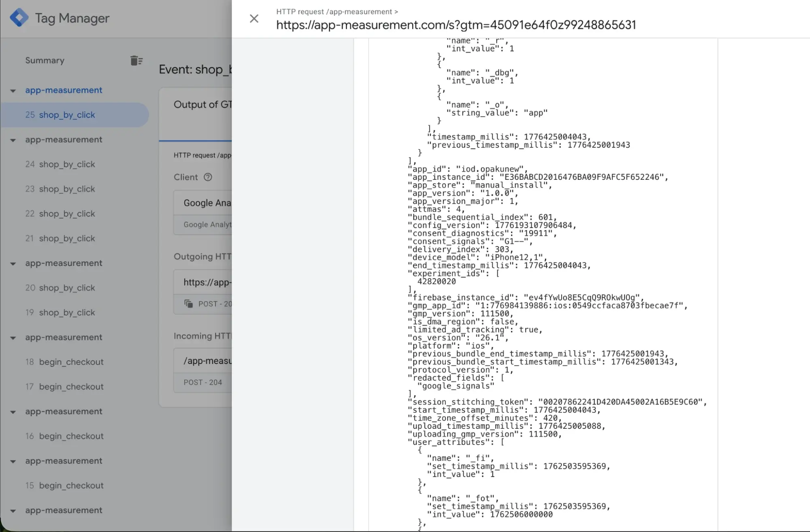The height and width of the screenshot is (532, 810).
Task: Collapse app-measurement group above 25 shop_by_click
Action: tap(13, 91)
